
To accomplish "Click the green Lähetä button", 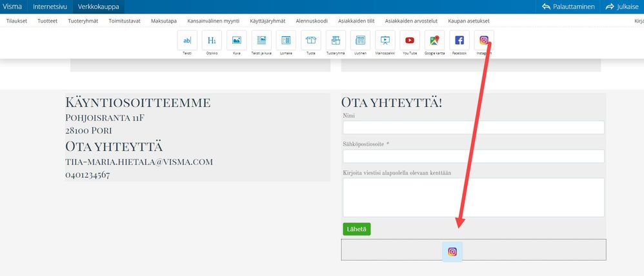I will (356, 229).
